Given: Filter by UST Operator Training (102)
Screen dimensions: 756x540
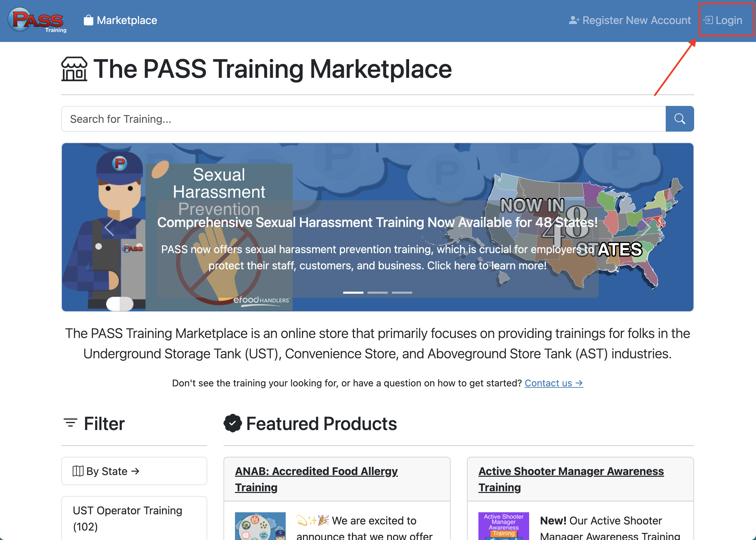Looking at the screenshot, I should click(x=134, y=518).
